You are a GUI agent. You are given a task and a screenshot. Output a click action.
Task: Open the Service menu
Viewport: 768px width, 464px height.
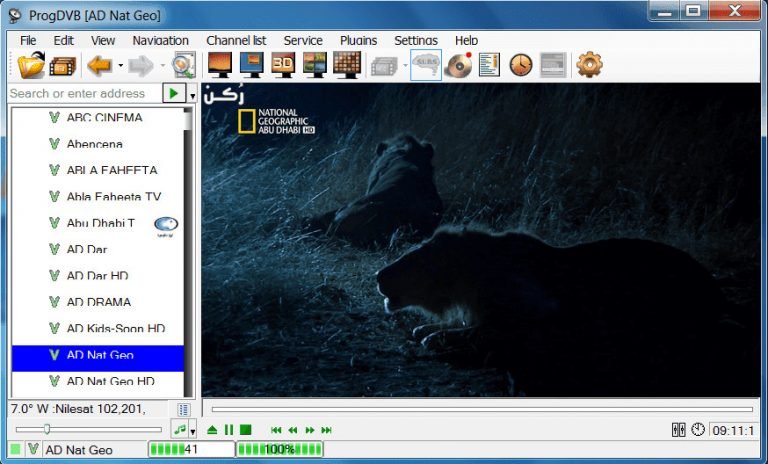(x=303, y=40)
